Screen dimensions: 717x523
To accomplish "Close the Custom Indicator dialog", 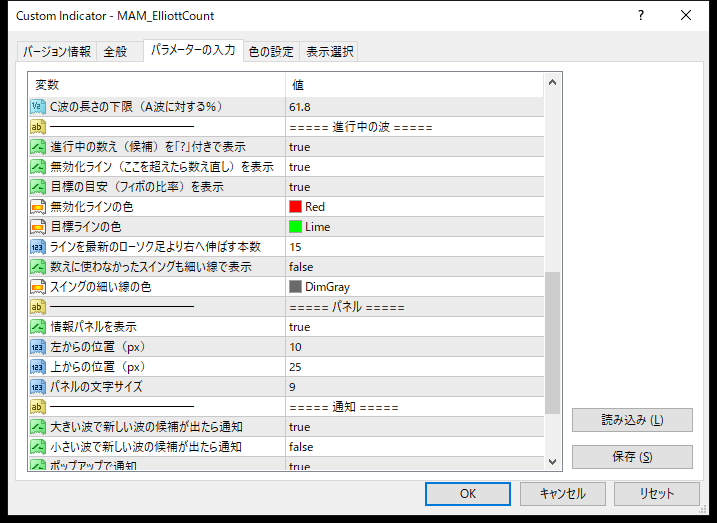I will tap(686, 16).
